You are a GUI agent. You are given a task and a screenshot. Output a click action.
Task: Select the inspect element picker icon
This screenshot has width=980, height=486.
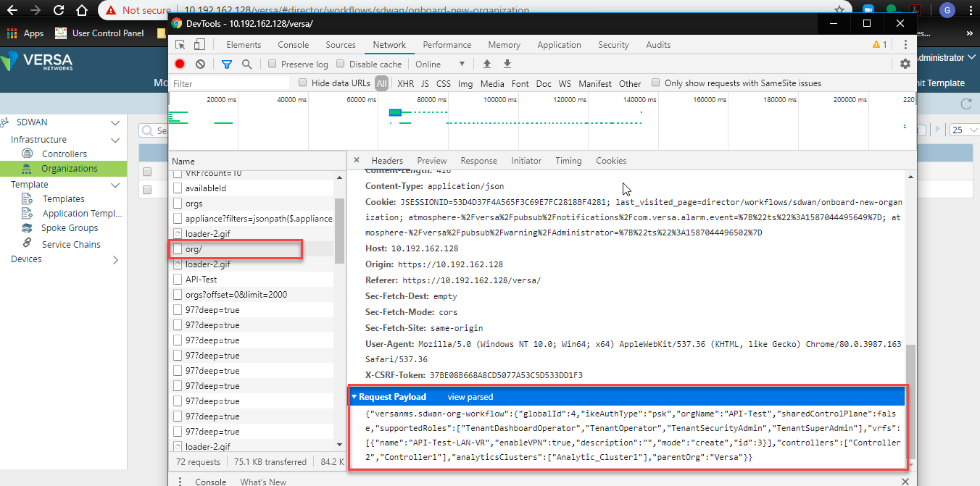click(180, 45)
